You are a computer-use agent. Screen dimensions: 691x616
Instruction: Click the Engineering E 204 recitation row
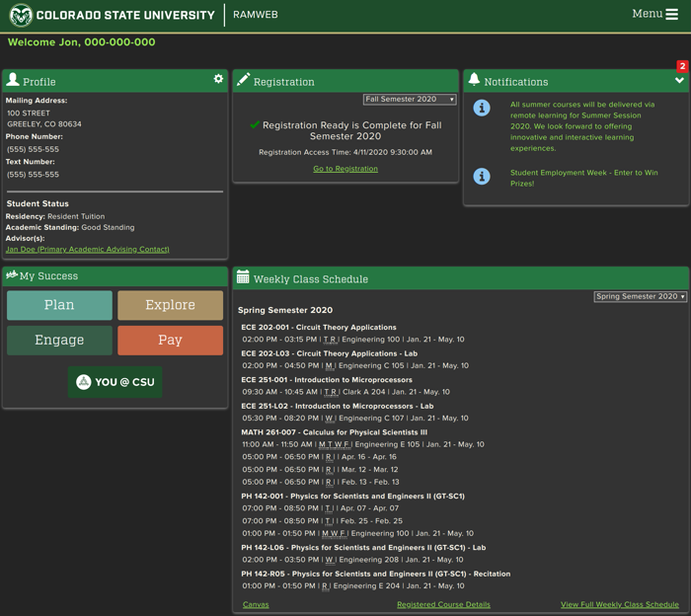(x=353, y=586)
